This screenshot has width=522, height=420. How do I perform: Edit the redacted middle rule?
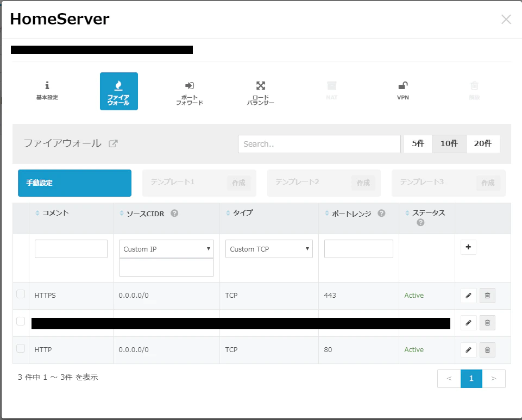pyautogui.click(x=468, y=323)
